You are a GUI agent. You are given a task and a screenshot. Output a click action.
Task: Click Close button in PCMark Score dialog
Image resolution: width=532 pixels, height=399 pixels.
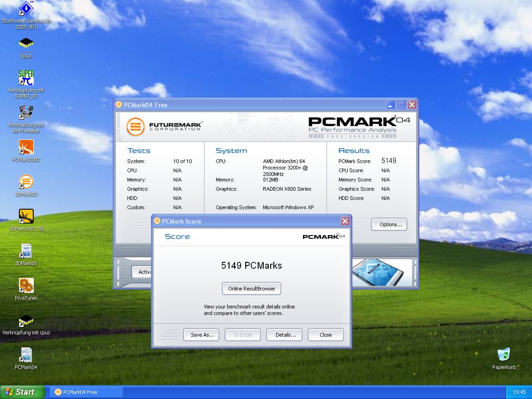[326, 335]
